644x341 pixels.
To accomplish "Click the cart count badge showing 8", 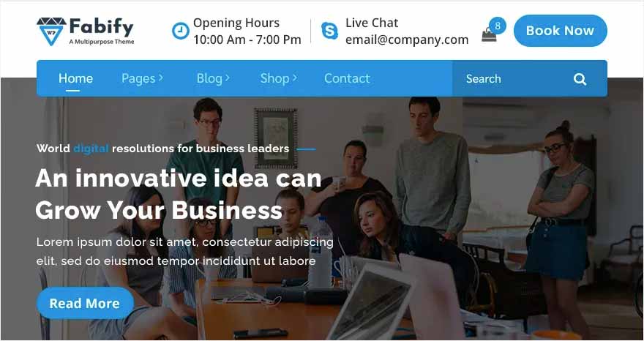I will [x=498, y=26].
